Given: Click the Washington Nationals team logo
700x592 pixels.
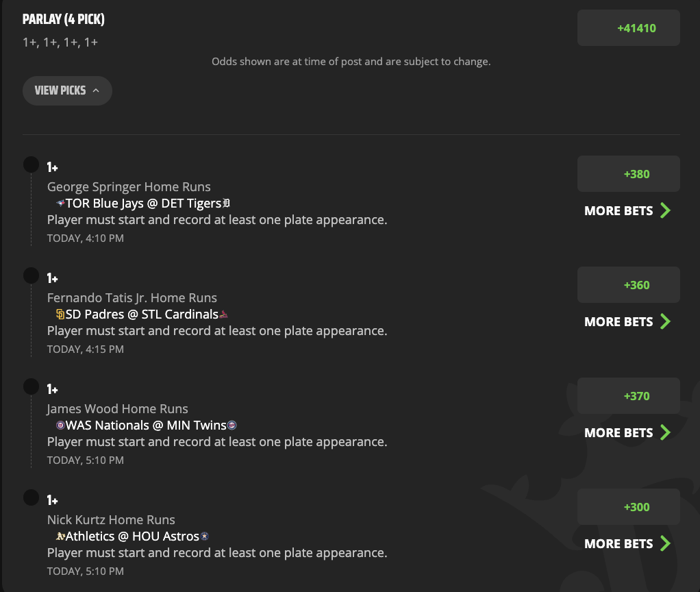Looking at the screenshot, I should click(60, 425).
